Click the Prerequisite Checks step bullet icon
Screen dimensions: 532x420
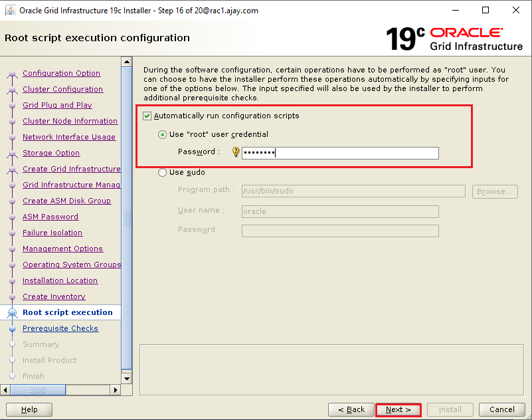[12, 329]
